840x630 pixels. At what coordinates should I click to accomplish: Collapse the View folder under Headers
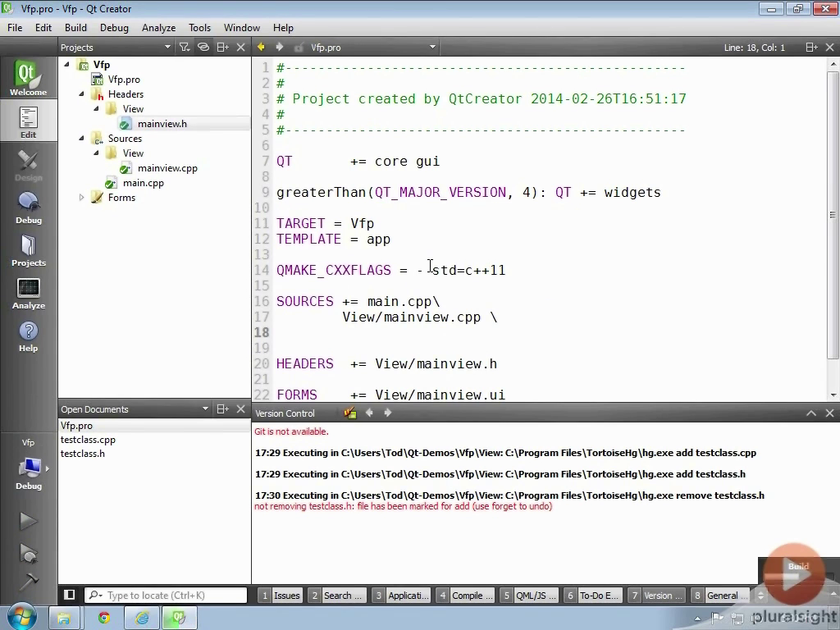(x=97, y=109)
